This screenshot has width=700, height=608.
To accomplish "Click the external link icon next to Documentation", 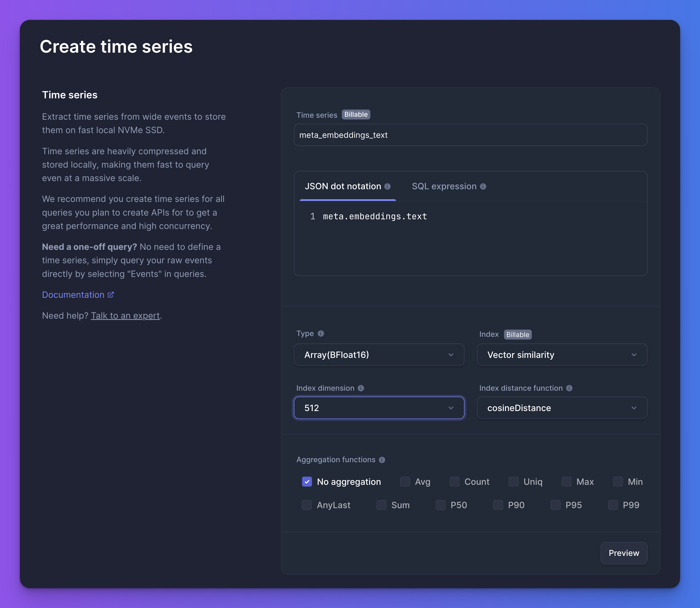I will click(x=111, y=295).
